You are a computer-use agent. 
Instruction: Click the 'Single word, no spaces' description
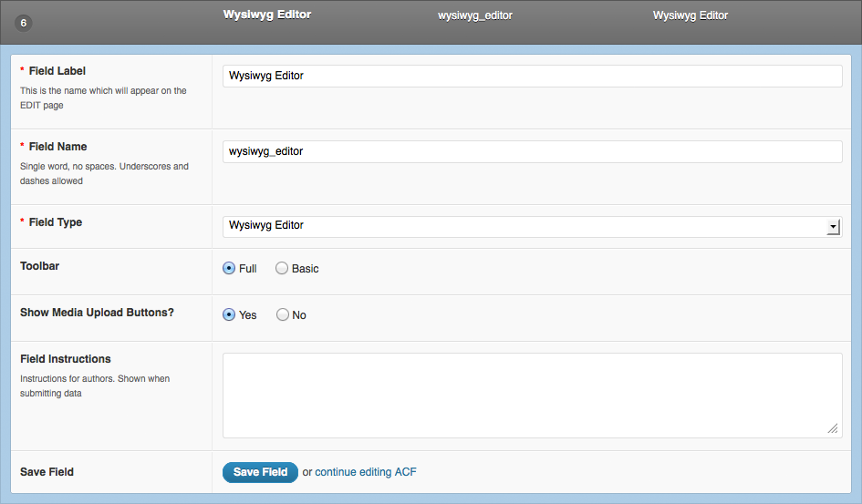click(104, 173)
